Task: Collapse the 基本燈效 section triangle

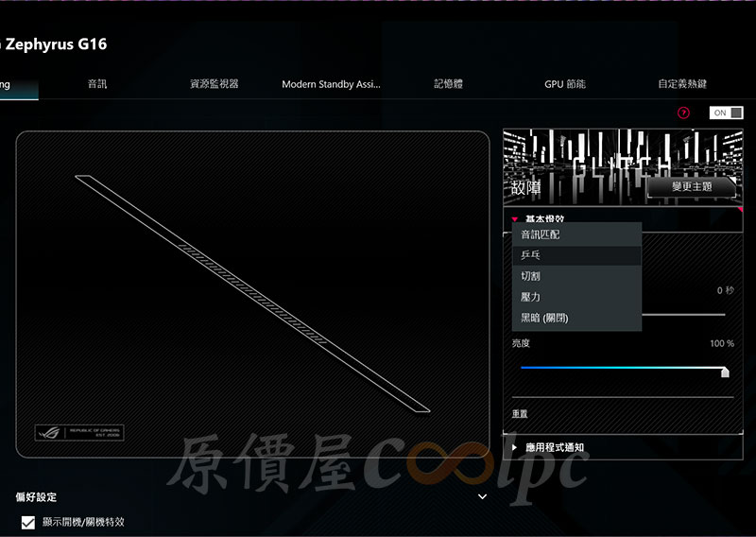Action: (x=515, y=219)
